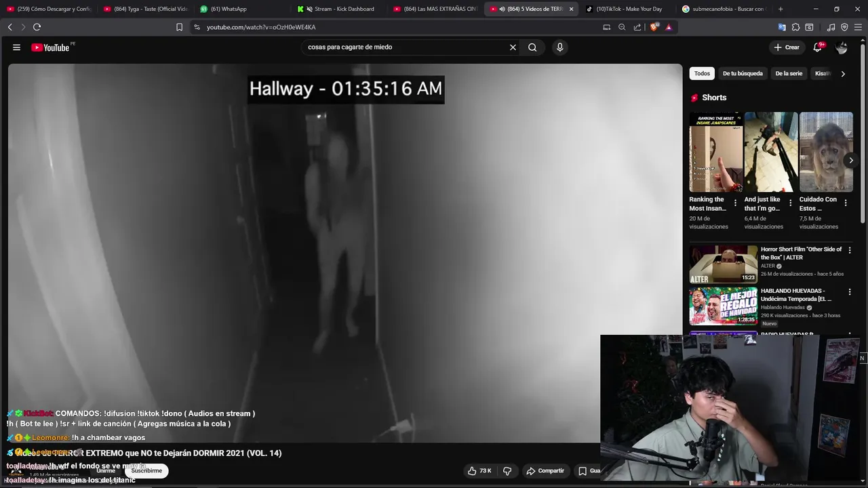868x488 pixels.
Task: Switch to TikTok - Make Your Day tab
Action: tap(629, 9)
